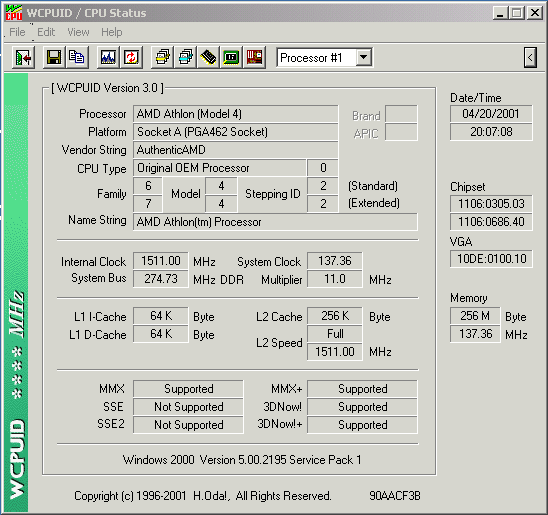Click the Extended Family value 7
Image resolution: width=548 pixels, height=515 pixels.
tap(148, 204)
